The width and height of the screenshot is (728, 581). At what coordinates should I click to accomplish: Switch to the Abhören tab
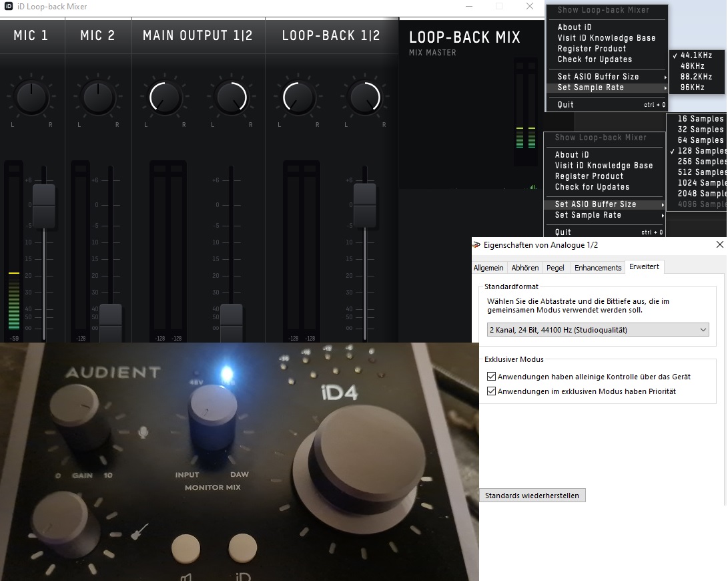point(525,268)
